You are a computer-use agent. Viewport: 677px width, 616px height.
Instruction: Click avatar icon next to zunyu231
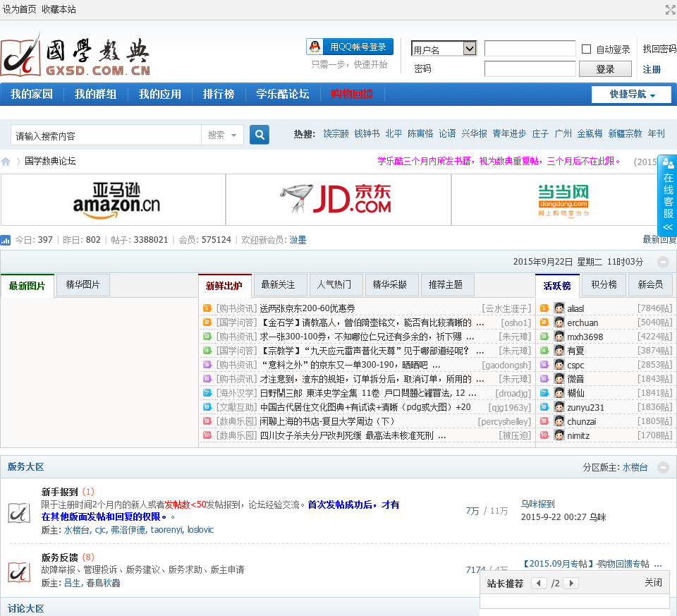[559, 407]
